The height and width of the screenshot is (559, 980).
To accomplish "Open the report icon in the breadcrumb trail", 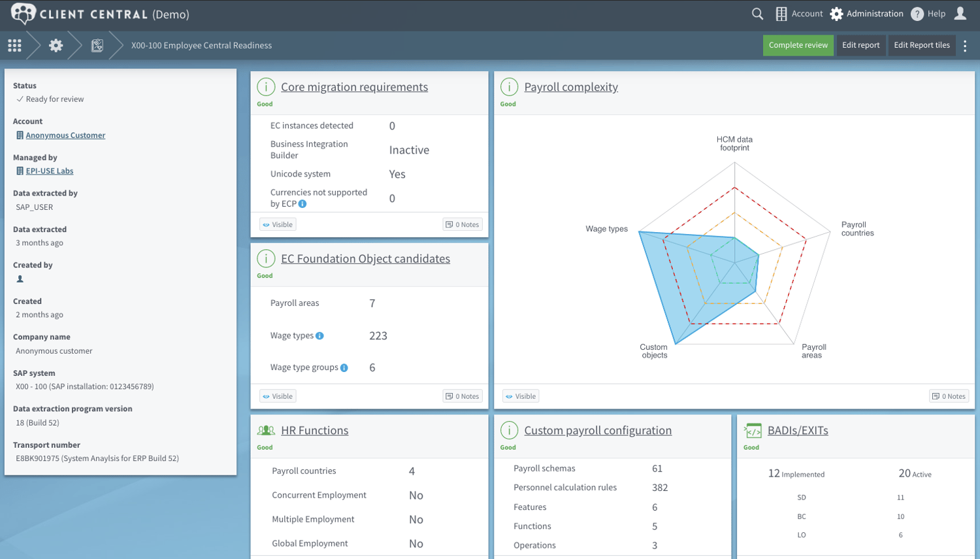I will pyautogui.click(x=97, y=45).
